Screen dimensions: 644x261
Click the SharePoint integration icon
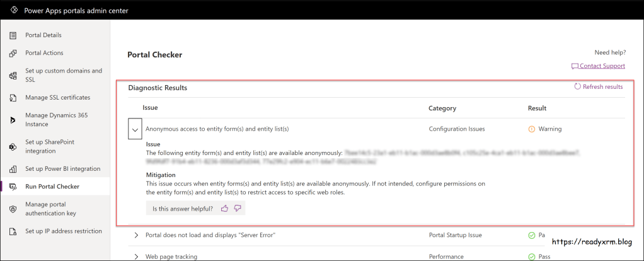pyautogui.click(x=13, y=146)
